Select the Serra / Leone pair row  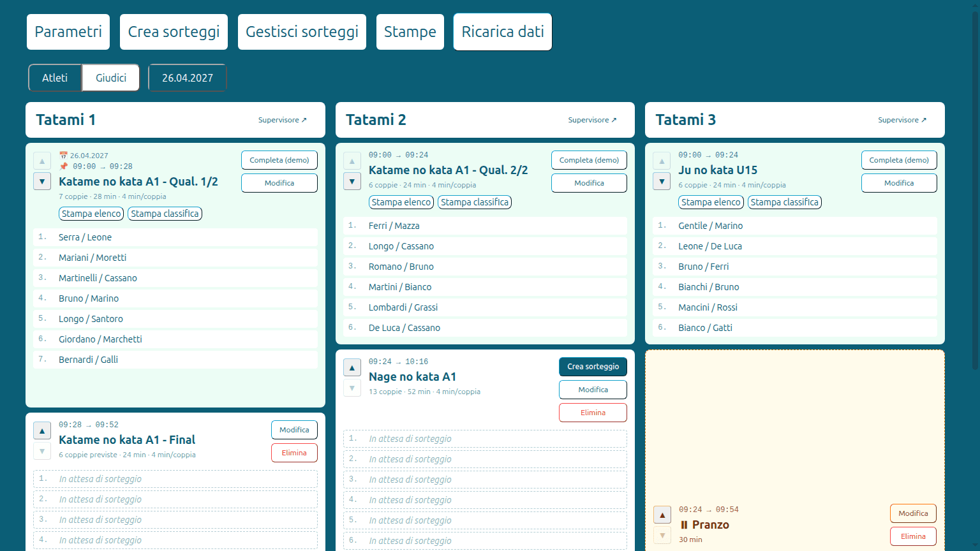coord(175,237)
